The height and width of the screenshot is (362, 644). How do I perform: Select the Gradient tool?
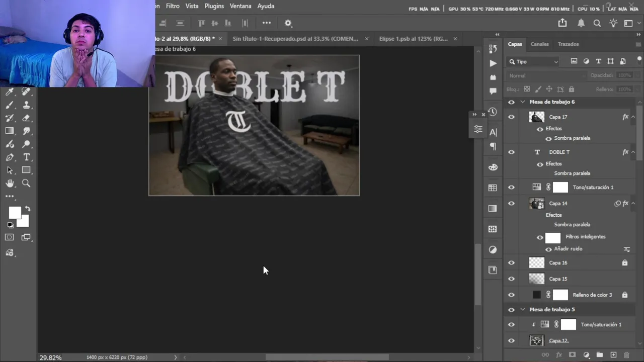(x=10, y=131)
